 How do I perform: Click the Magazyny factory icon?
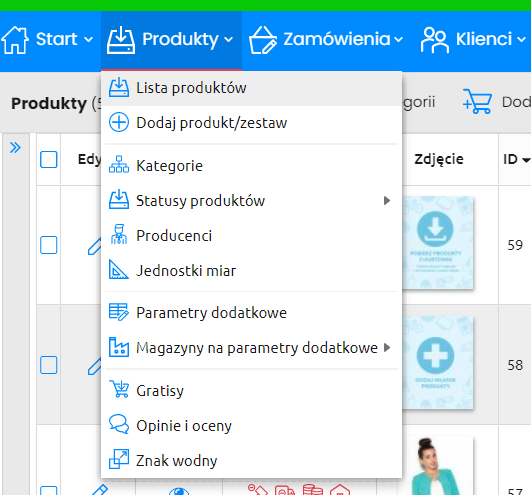pyautogui.click(x=119, y=347)
